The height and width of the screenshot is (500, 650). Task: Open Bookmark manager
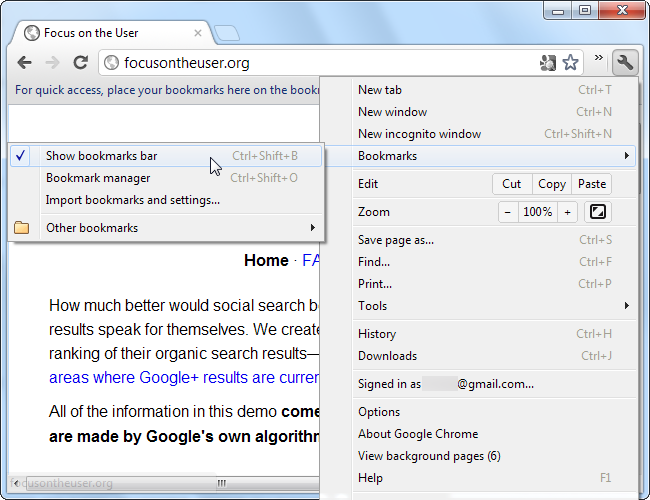(x=166, y=178)
